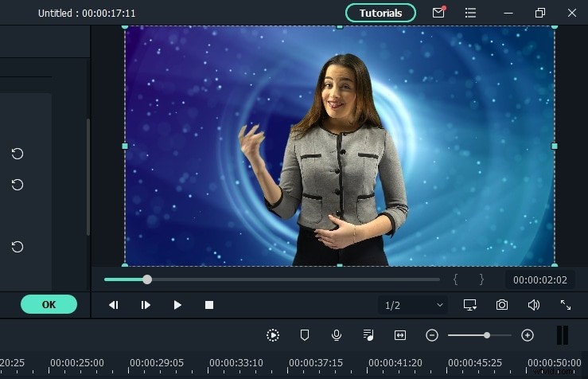588x379 pixels.
Task: Click the mark-out right brace icon
Action: pyautogui.click(x=481, y=279)
